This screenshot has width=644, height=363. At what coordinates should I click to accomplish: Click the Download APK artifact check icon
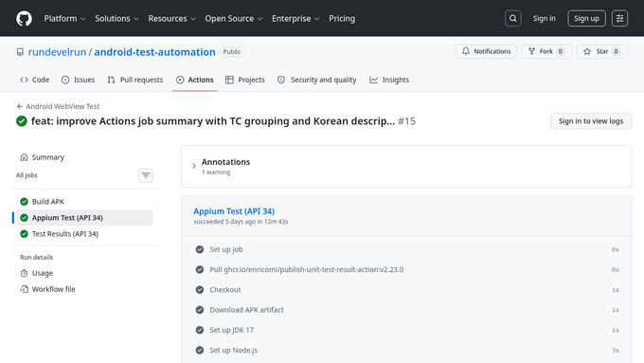(200, 310)
